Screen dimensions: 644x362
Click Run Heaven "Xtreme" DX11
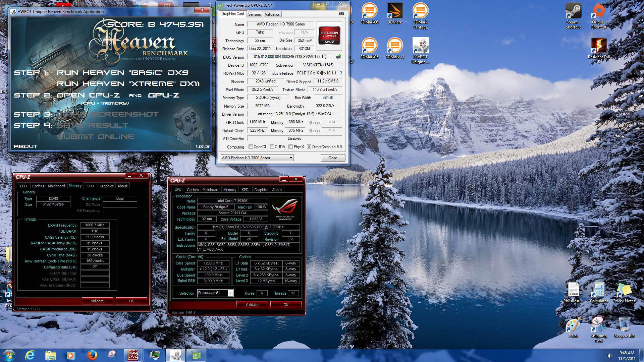(128, 84)
